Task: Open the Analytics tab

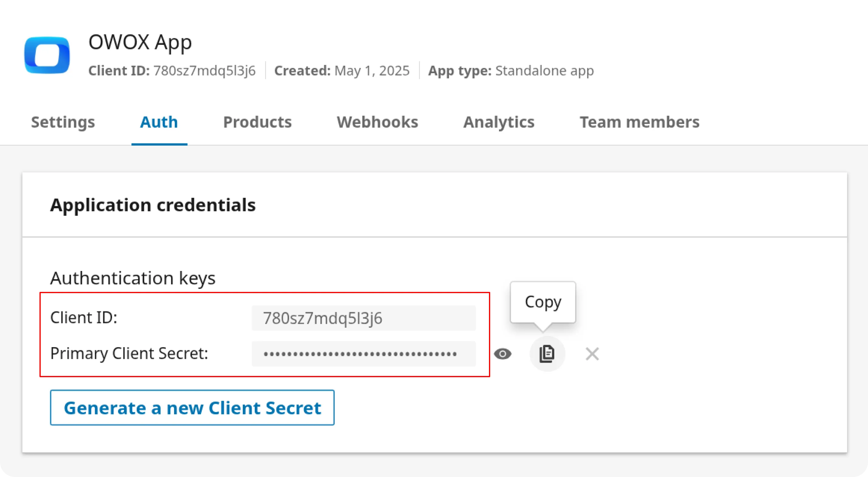Action: click(499, 122)
